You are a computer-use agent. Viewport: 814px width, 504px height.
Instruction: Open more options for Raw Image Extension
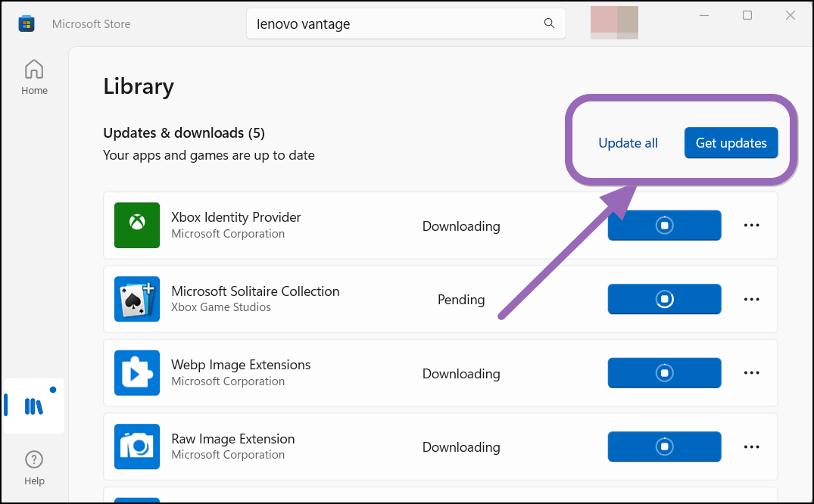pyautogui.click(x=751, y=446)
